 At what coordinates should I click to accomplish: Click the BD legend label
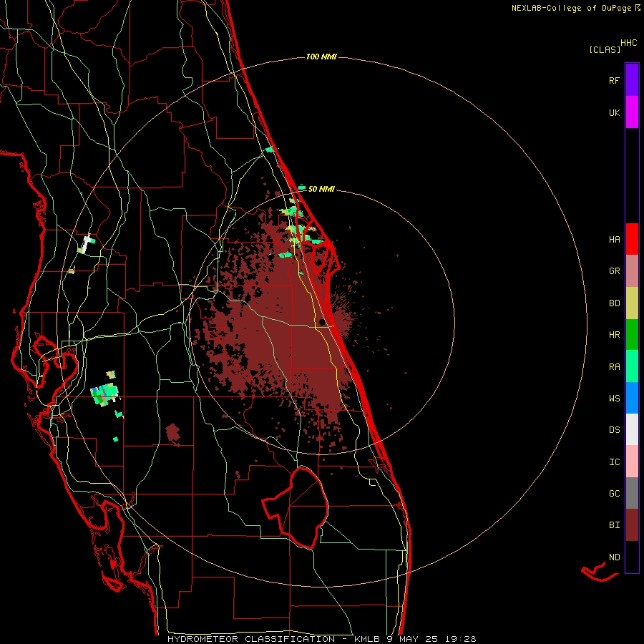(614, 303)
